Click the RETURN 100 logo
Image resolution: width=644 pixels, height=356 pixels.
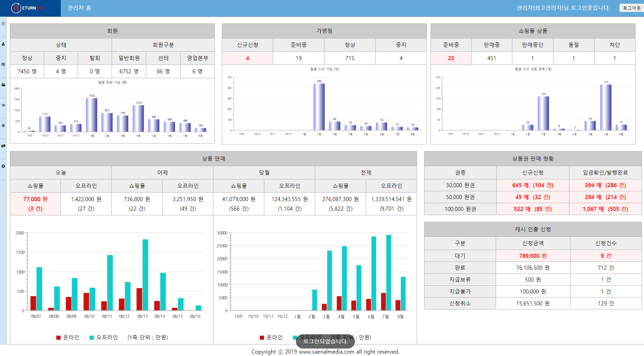coord(28,8)
